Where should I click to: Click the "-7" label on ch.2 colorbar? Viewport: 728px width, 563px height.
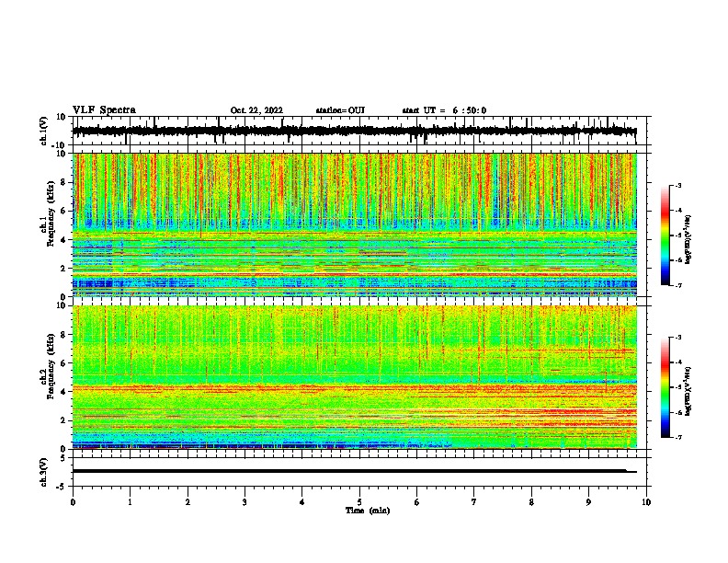click(x=678, y=437)
